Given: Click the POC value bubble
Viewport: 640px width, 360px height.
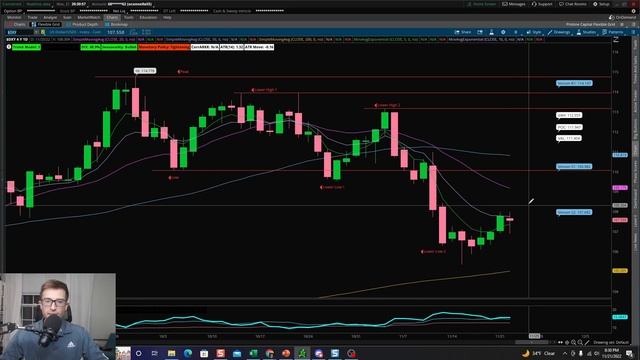Looking at the screenshot, I should (569, 127).
